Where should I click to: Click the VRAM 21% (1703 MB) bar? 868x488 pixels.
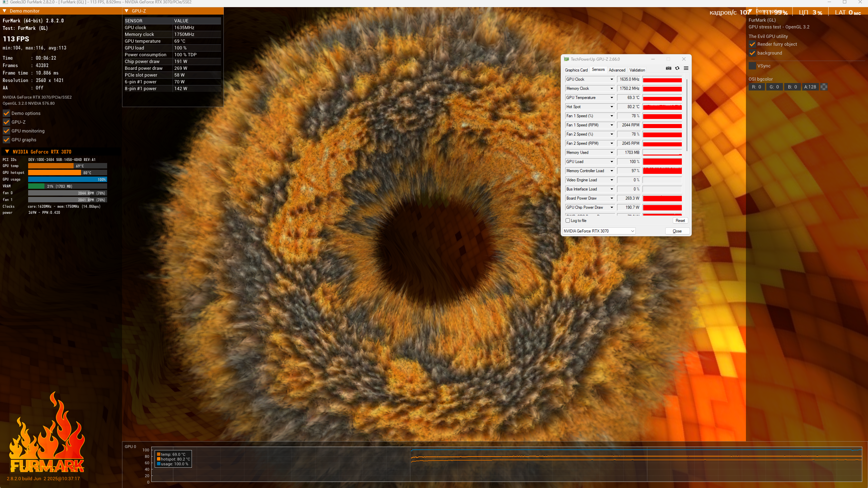(x=67, y=186)
